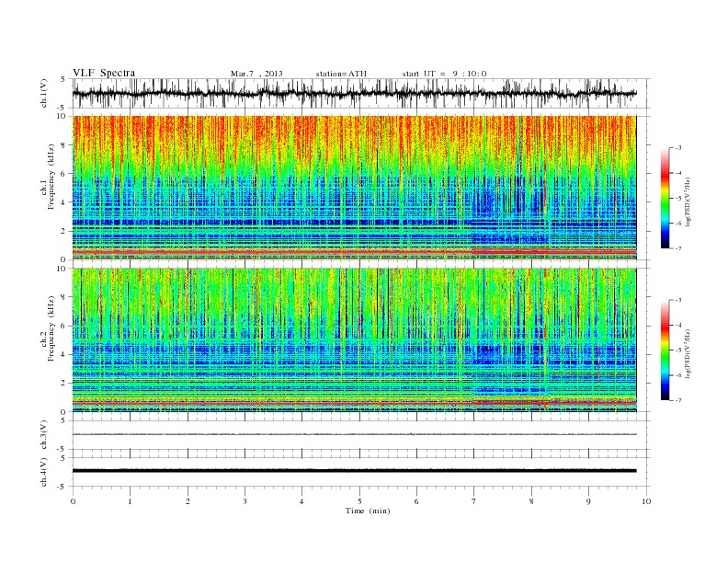Click time axis tick label "7"

click(474, 501)
